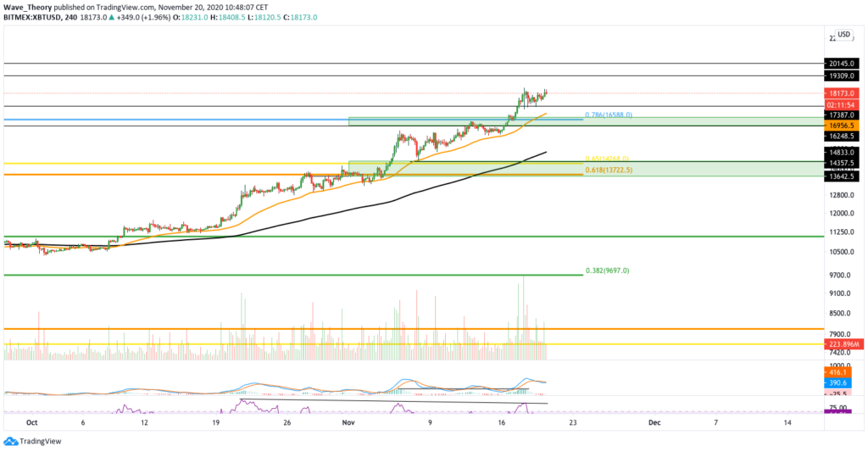Image resolution: width=868 pixels, height=452 pixels.
Task: Click the Oct marker on time axis
Action: (31, 422)
